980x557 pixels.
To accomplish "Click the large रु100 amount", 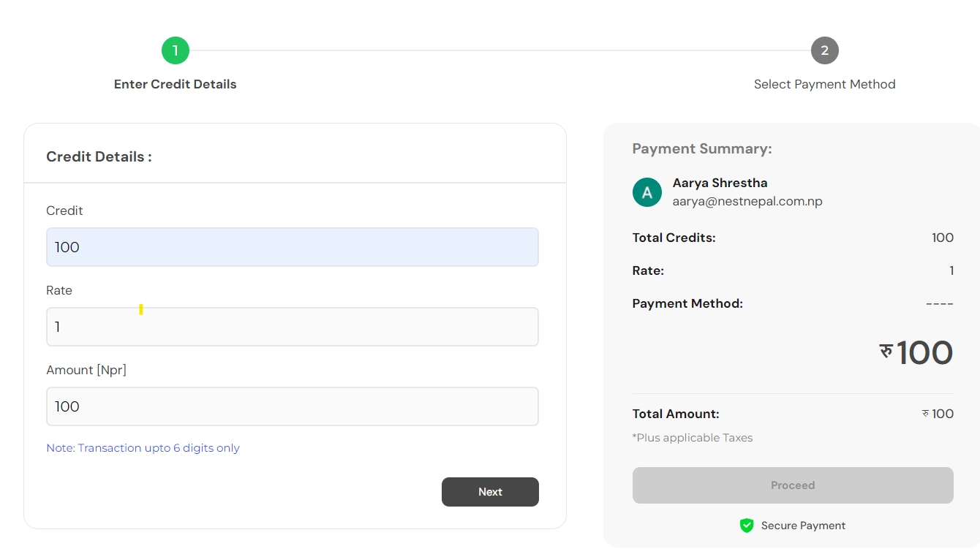I will (x=916, y=353).
